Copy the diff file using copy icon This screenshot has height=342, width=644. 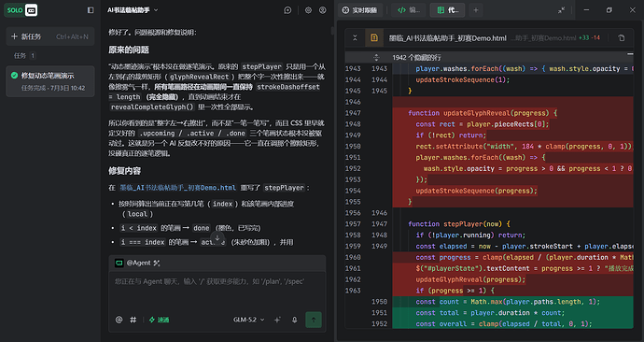coord(622,37)
